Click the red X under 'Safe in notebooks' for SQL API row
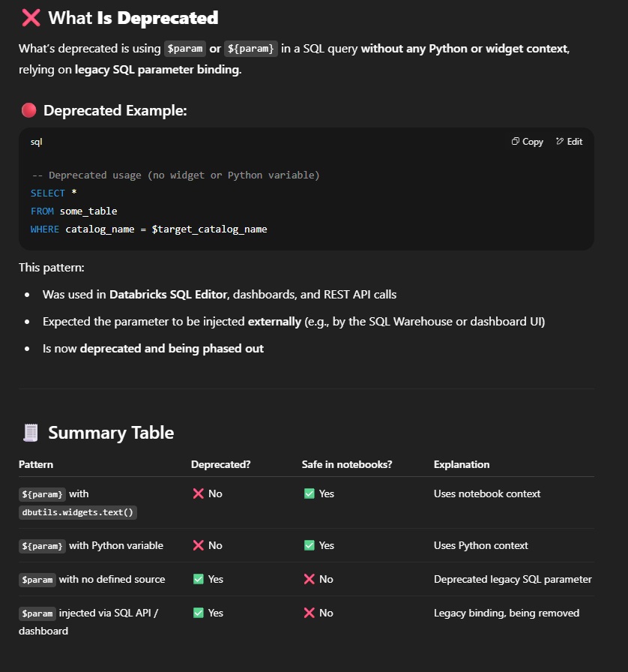This screenshot has width=628, height=672. pyautogui.click(x=309, y=613)
